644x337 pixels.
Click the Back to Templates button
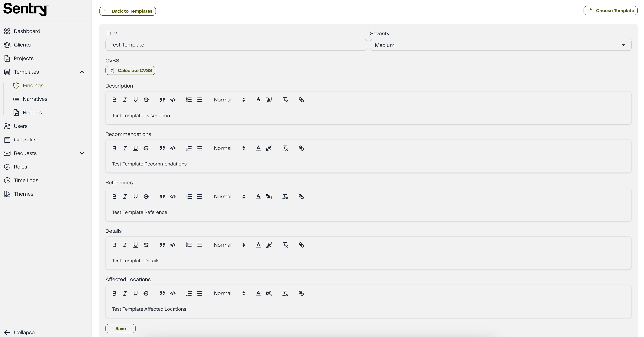point(127,11)
